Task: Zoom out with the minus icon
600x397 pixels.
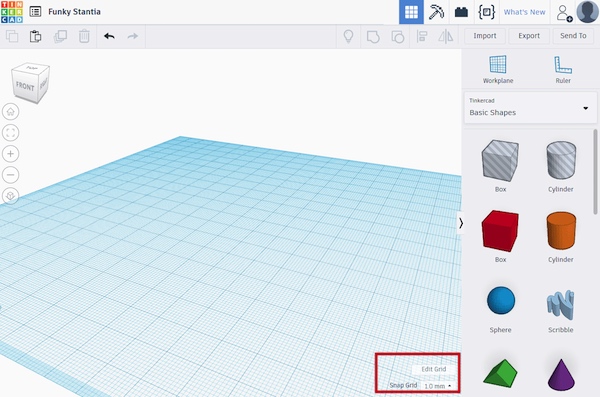Action: (x=11, y=175)
